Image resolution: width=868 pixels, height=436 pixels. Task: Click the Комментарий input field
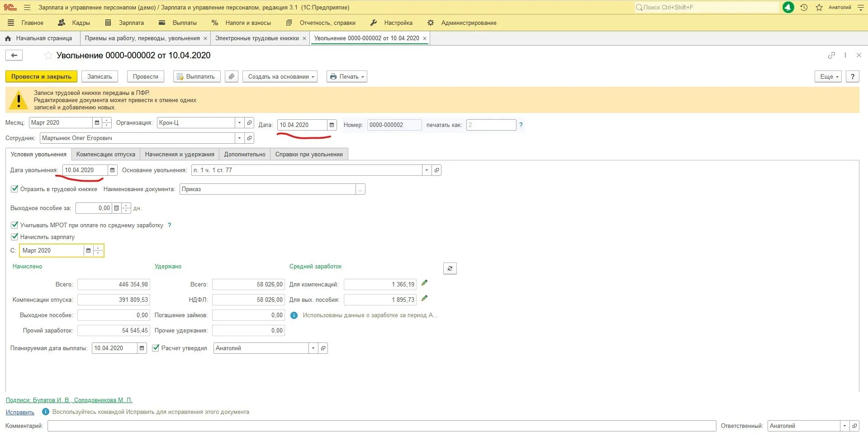coord(382,426)
